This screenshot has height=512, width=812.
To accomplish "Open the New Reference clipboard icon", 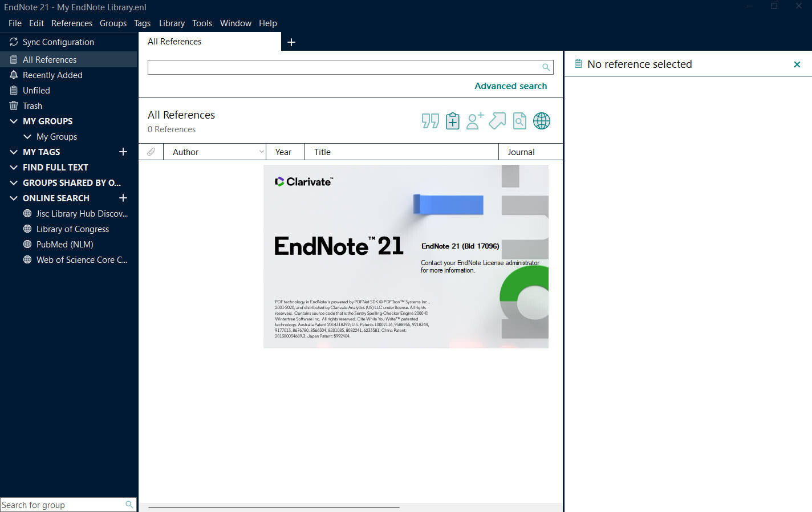I will 452,120.
